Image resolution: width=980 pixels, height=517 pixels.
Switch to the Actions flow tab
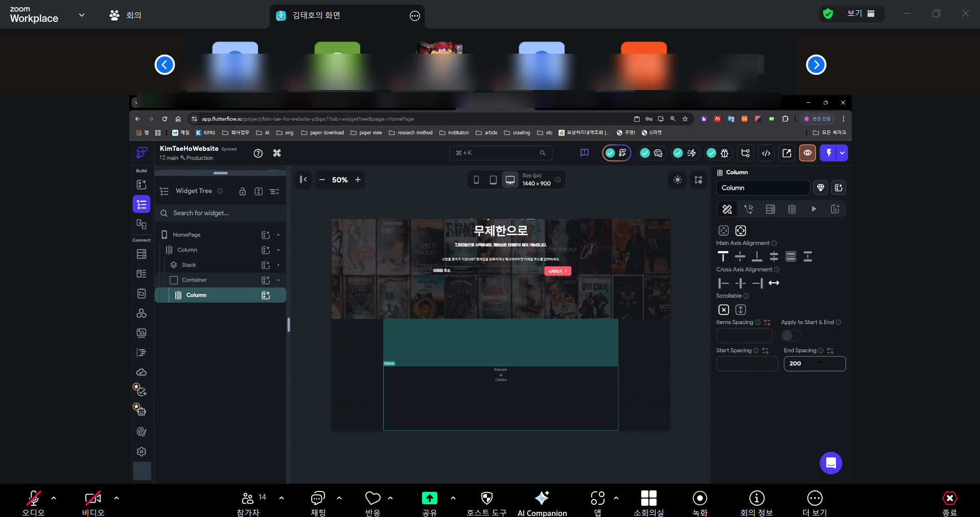point(749,209)
